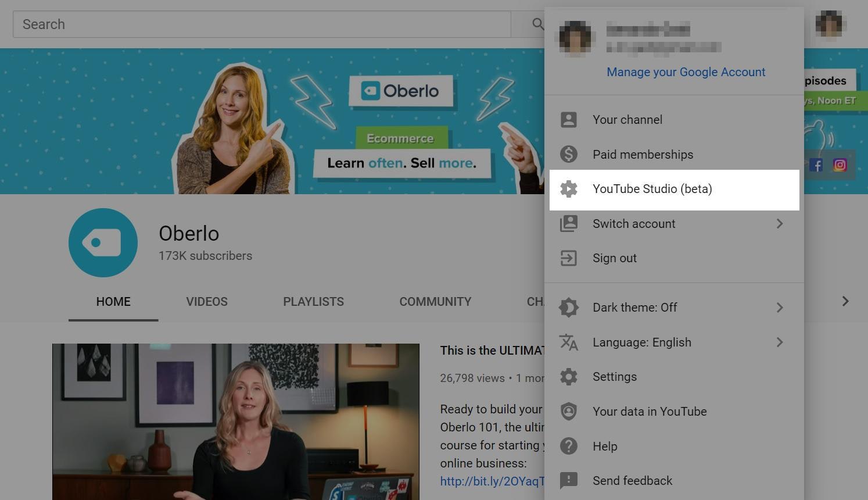Switch to the VIDEOS tab
Image resolution: width=868 pixels, height=500 pixels.
207,301
